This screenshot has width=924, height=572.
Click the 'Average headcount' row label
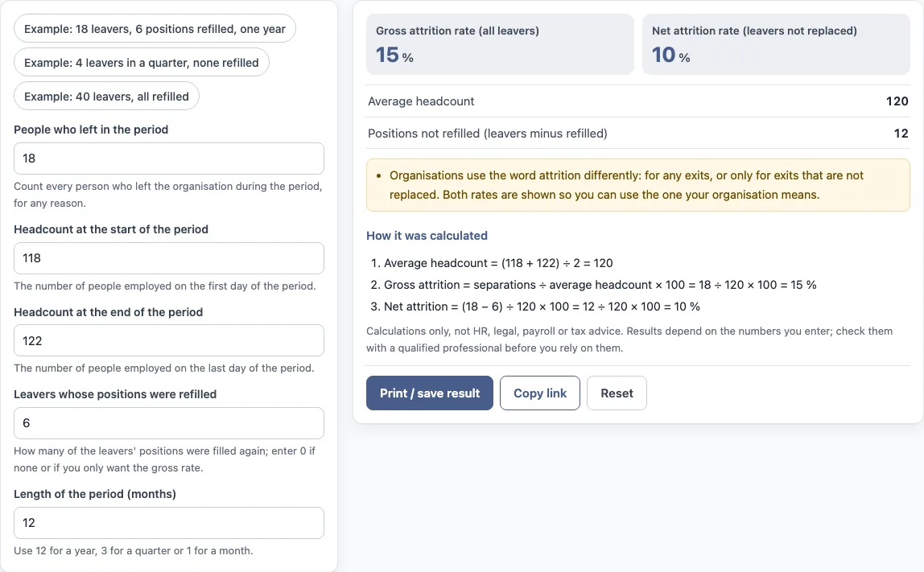tap(421, 101)
